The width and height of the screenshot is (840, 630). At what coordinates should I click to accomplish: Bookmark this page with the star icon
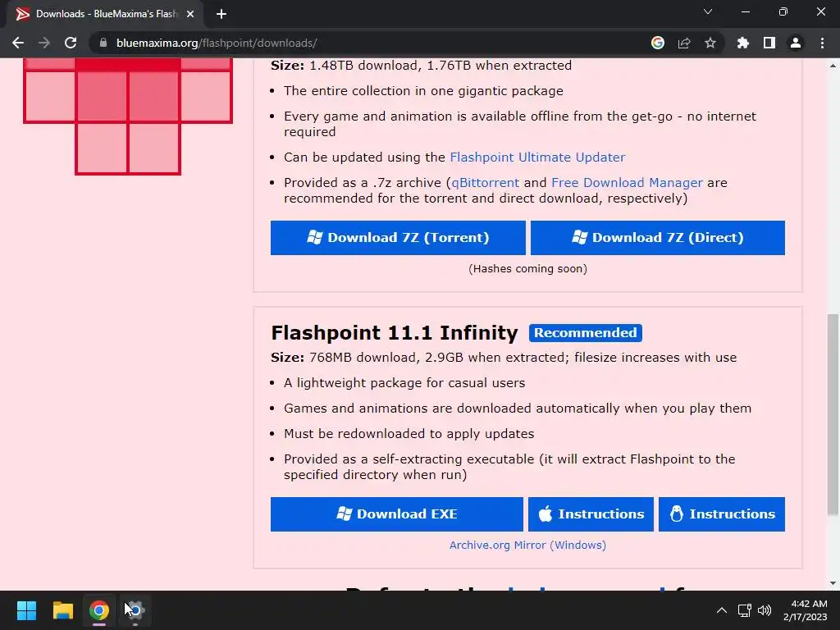click(x=710, y=43)
